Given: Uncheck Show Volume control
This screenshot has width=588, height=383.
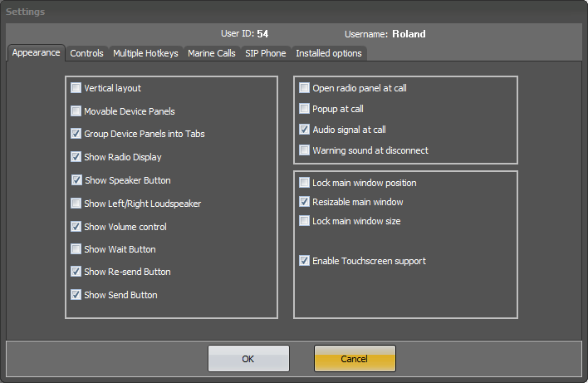Looking at the screenshot, I should tap(76, 227).
